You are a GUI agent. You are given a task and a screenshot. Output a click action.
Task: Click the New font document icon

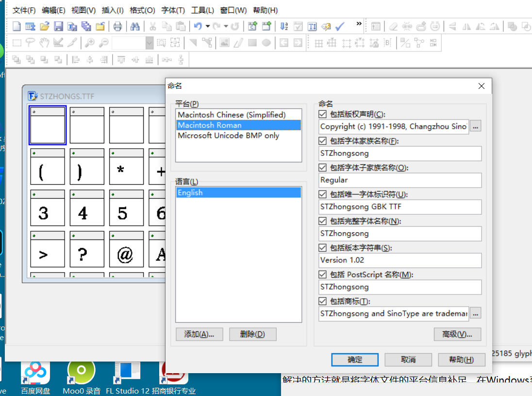(x=17, y=27)
